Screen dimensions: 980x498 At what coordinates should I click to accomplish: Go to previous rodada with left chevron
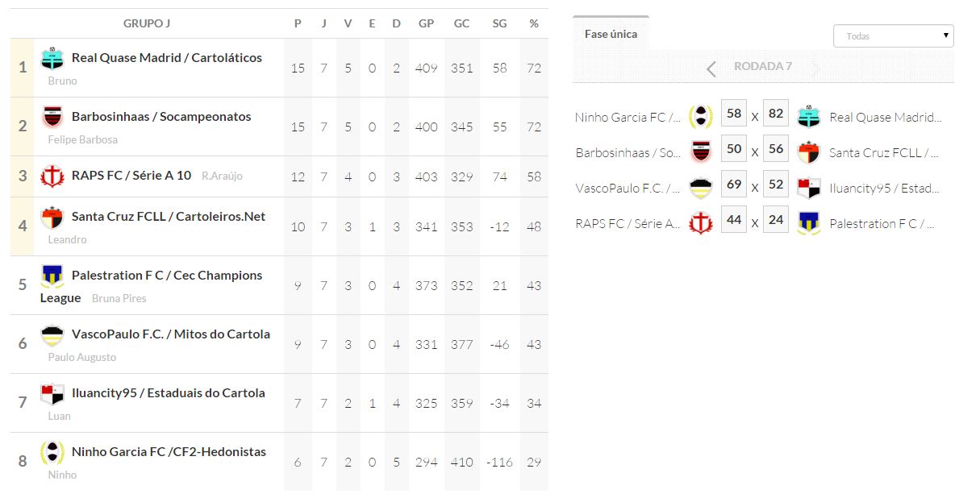711,68
